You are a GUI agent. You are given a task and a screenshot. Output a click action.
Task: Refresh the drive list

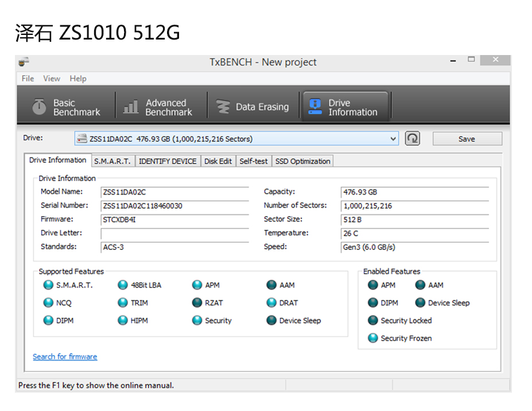coord(412,138)
